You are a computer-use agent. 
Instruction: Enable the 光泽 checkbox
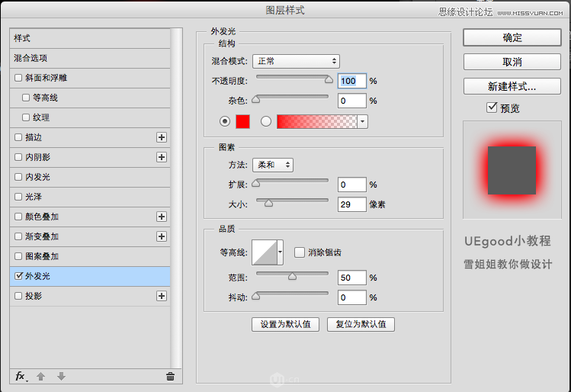[x=18, y=197]
